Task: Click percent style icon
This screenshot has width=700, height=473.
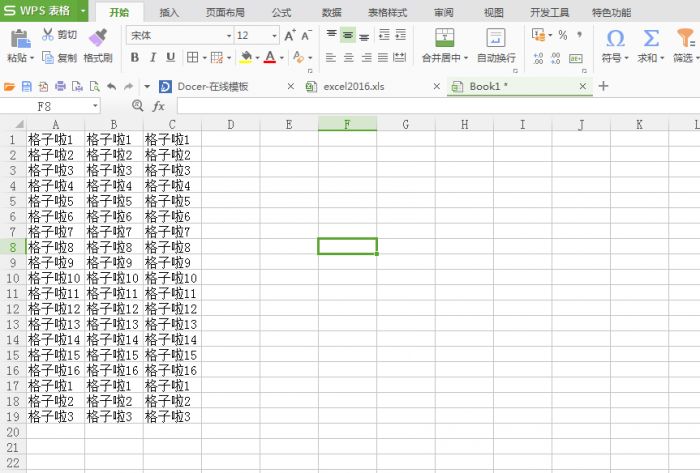Action: point(563,35)
